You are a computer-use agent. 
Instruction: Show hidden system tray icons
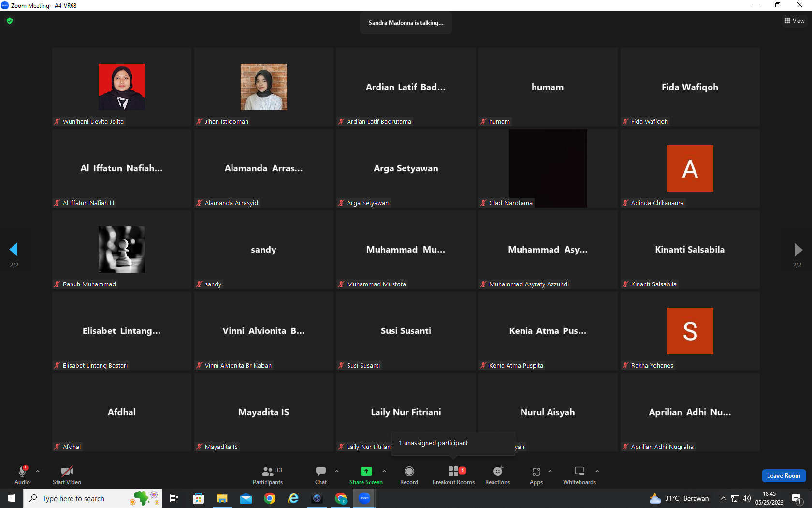pyautogui.click(x=724, y=498)
